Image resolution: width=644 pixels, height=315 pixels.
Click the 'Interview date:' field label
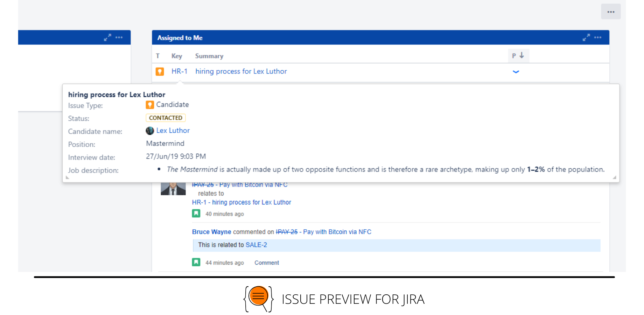click(x=92, y=157)
